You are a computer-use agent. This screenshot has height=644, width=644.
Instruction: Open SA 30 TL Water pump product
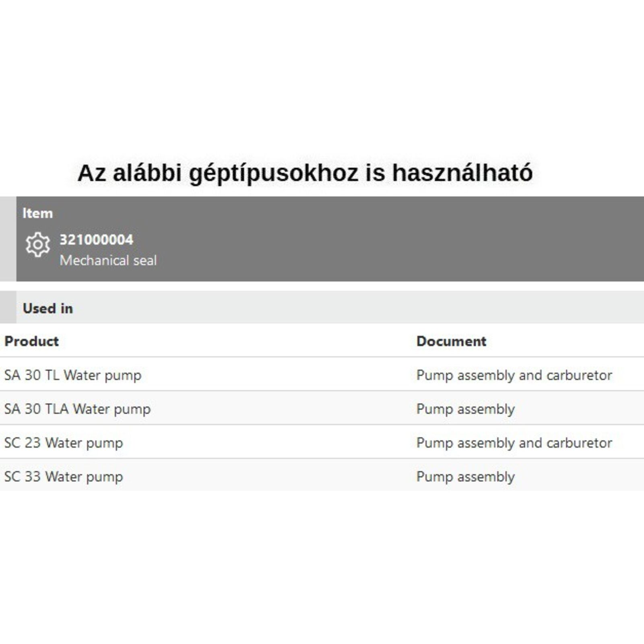coord(73,375)
